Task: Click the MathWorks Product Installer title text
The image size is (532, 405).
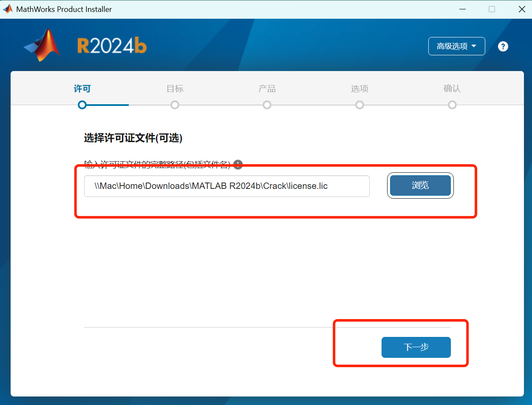Action: click(64, 9)
